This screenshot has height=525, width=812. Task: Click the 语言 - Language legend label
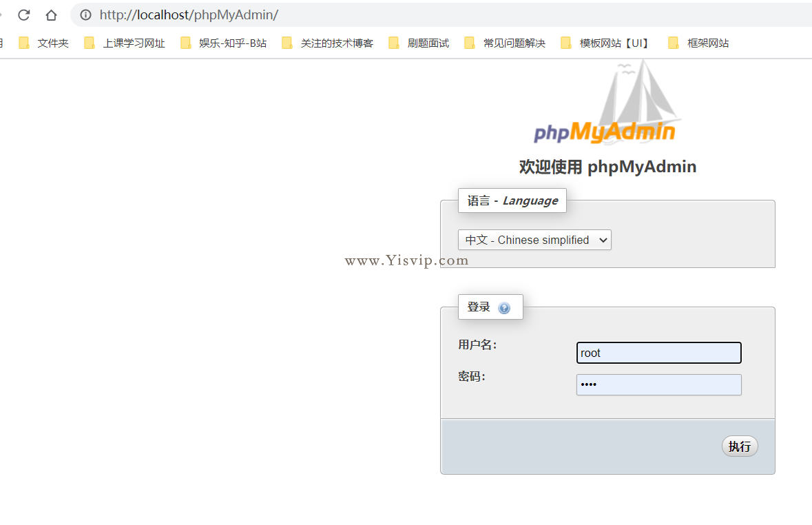tap(512, 200)
